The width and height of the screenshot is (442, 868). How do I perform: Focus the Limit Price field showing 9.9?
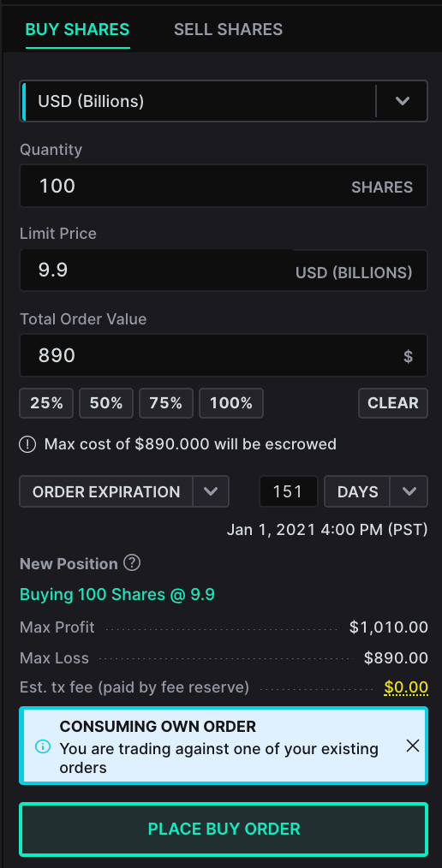[224, 271]
